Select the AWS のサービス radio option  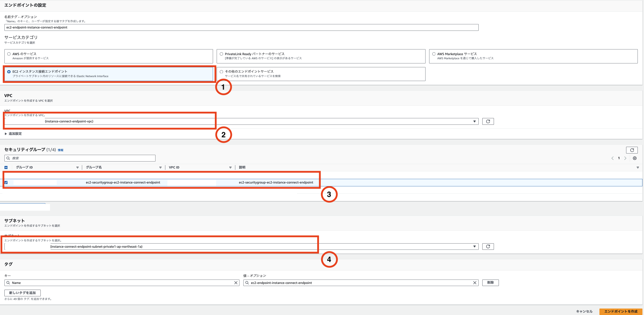pyautogui.click(x=9, y=54)
